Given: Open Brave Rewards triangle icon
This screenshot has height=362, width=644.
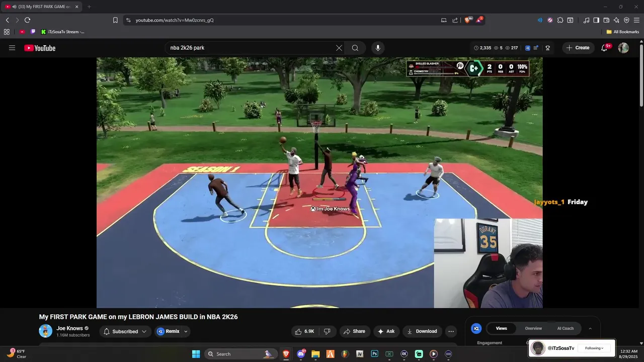Looking at the screenshot, I should point(479,20).
